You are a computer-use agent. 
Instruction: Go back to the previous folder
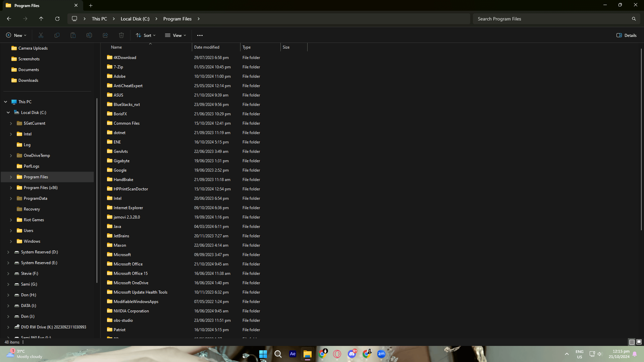(x=9, y=19)
